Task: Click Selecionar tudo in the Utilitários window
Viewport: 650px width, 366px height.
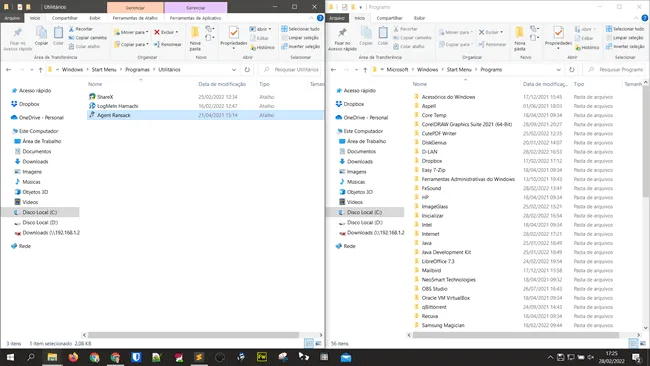Action: click(300, 29)
